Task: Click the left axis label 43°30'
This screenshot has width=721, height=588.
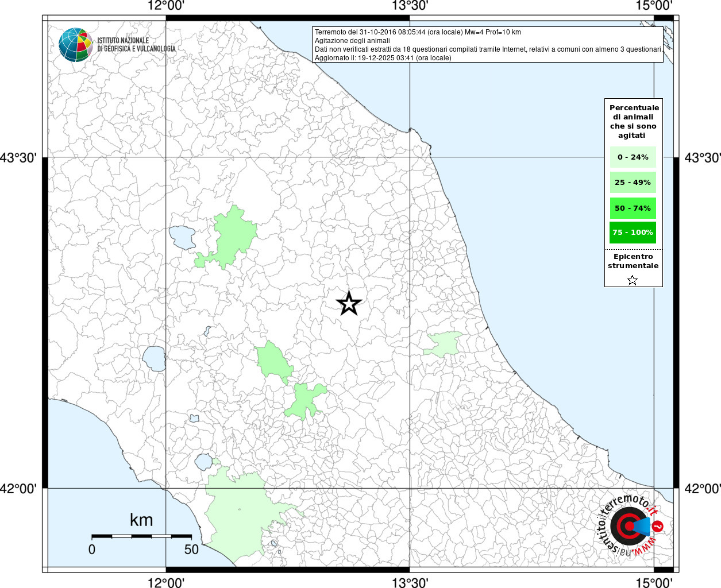Action: click(x=19, y=157)
